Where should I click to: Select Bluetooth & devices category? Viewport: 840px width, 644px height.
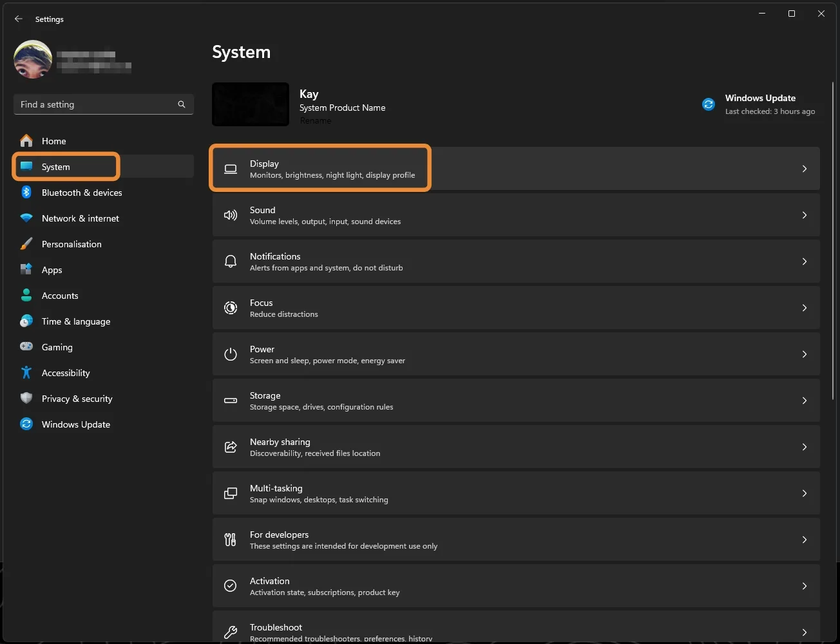(104, 193)
